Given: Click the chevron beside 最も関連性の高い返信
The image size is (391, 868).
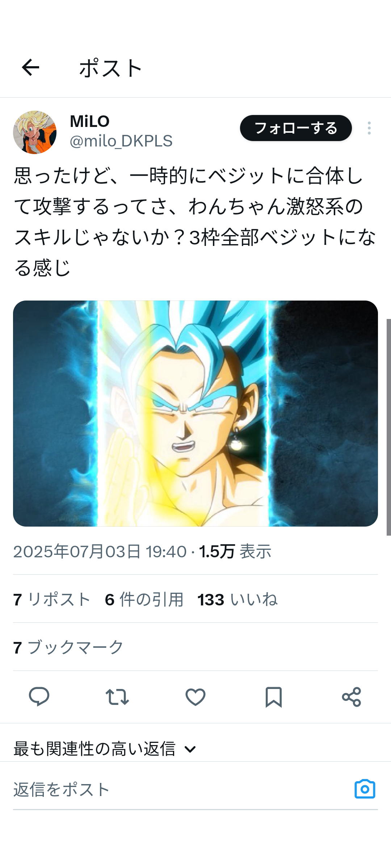Looking at the screenshot, I should [190, 749].
